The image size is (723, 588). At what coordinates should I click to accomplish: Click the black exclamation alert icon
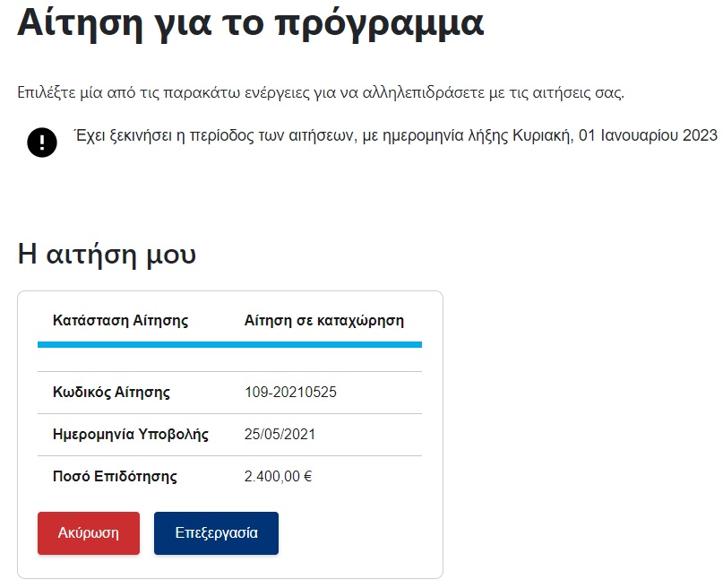[42, 142]
